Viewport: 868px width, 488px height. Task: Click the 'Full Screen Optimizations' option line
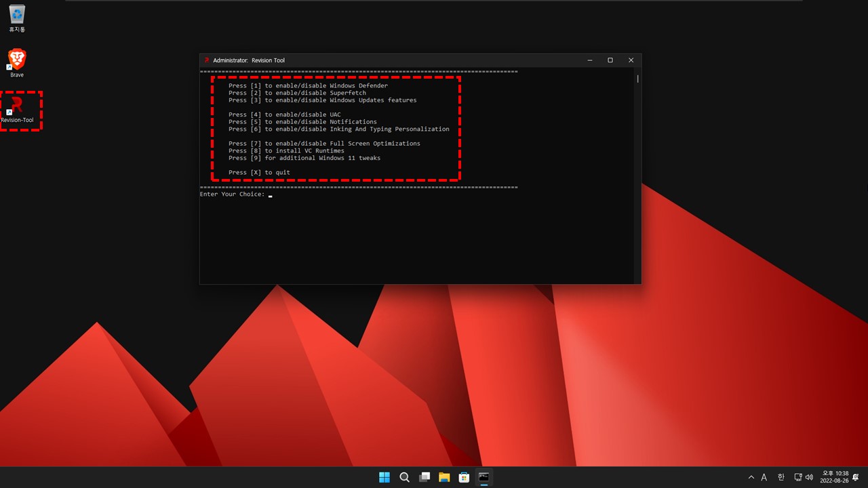(324, 144)
